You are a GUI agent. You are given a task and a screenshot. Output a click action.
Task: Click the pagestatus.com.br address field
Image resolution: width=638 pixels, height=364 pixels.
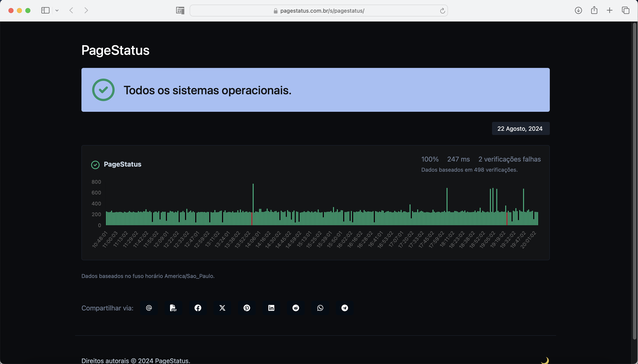tap(322, 11)
